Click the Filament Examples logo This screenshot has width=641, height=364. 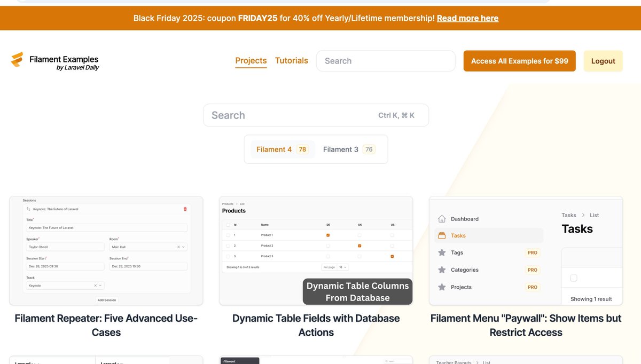53,60
